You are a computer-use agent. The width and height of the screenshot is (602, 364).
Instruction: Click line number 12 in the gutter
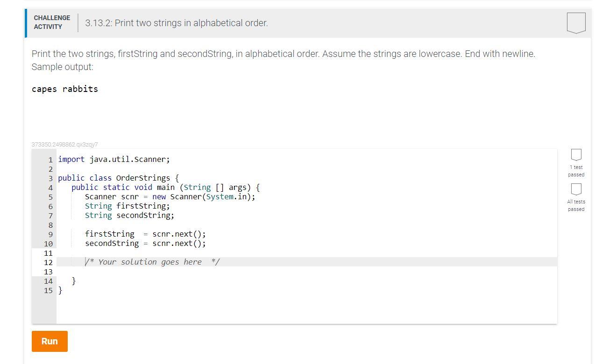(x=49, y=262)
